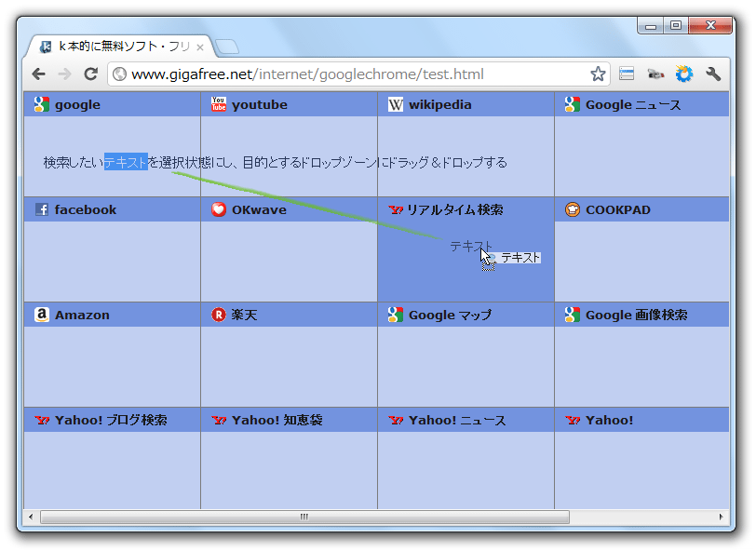Click the 楽天 zone label
The width and height of the screenshot is (756, 551).
(244, 315)
